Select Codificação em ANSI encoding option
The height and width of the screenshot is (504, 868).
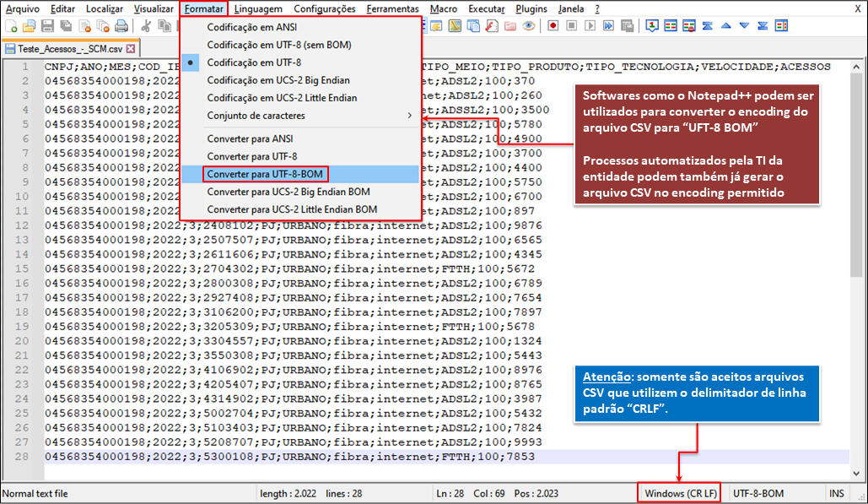[x=251, y=27]
